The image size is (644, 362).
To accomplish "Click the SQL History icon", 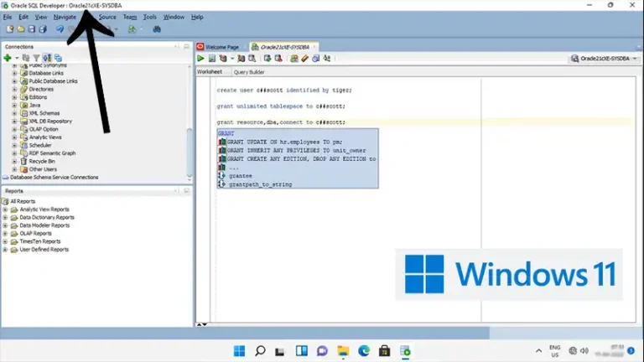I will [x=315, y=59].
